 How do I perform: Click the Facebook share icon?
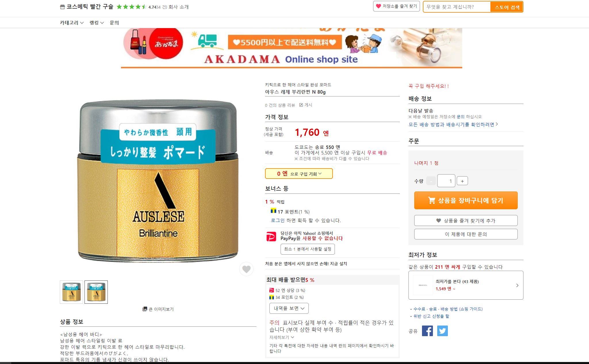pos(427,331)
